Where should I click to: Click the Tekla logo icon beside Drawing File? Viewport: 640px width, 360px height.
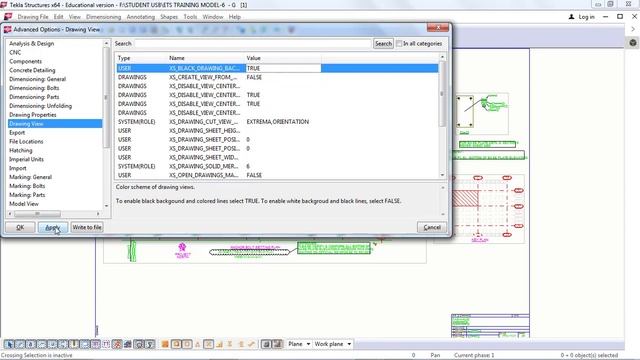point(8,17)
